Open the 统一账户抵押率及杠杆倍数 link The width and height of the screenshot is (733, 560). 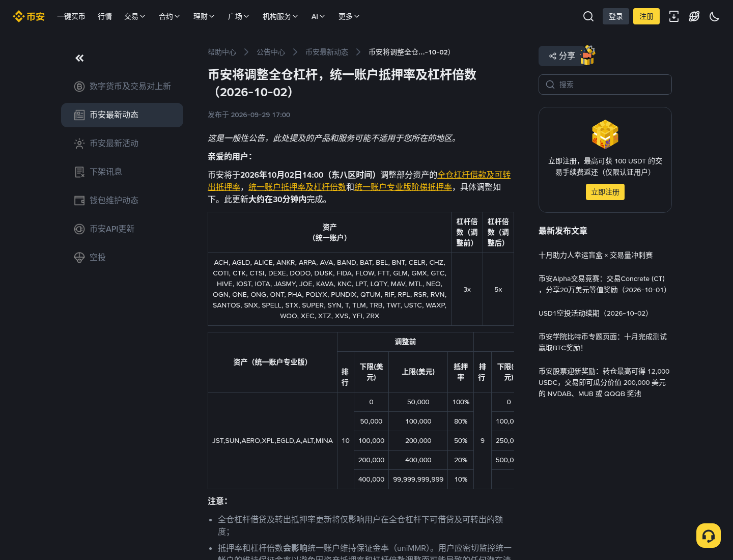(297, 187)
